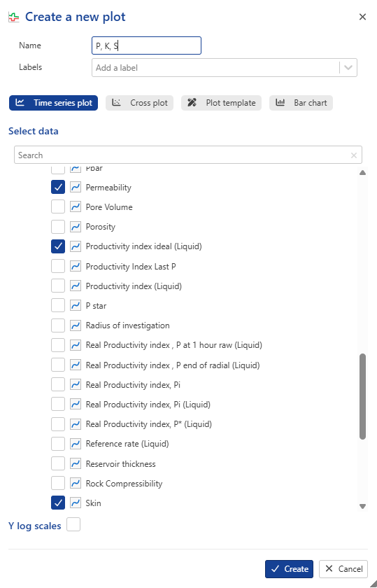Click the 'Reference rate (Liquid)' text
Image resolution: width=377 pixels, height=588 pixels.
(x=127, y=444)
